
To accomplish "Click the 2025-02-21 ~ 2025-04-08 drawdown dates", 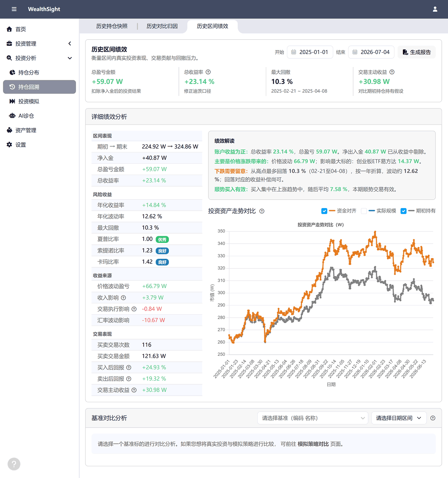I will pyautogui.click(x=299, y=91).
